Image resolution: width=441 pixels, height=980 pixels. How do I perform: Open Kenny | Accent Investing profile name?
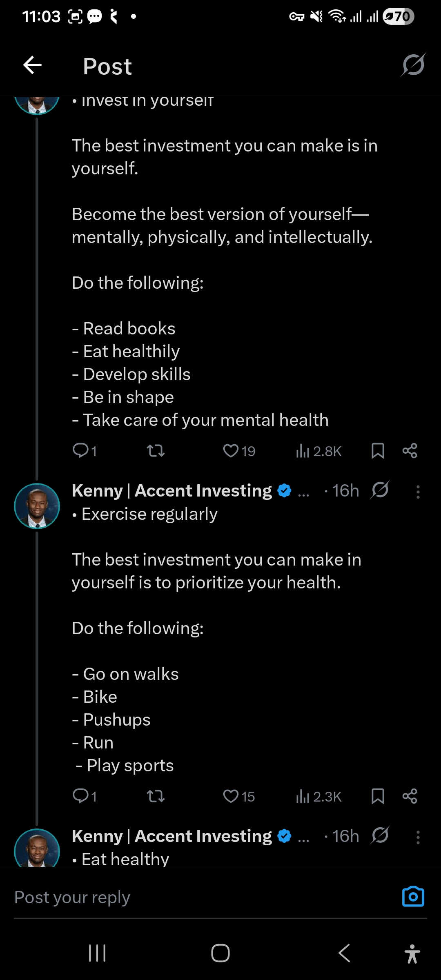172,491
